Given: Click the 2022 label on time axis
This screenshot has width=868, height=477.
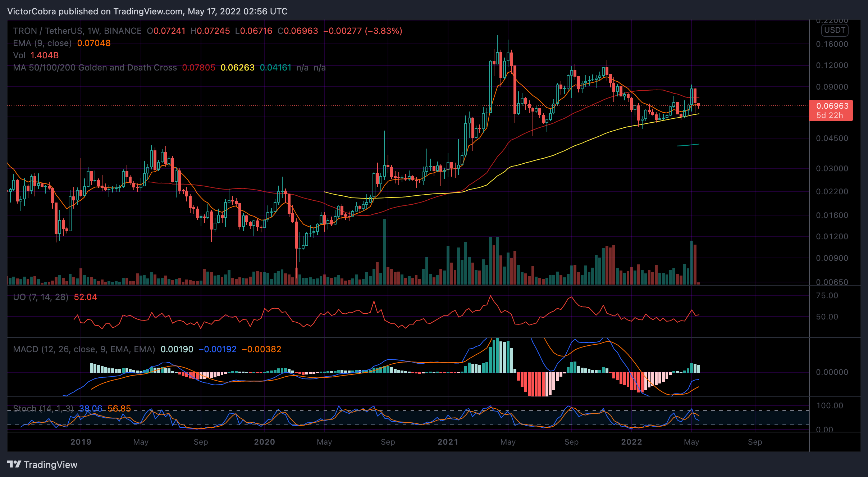Looking at the screenshot, I should coord(632,442).
